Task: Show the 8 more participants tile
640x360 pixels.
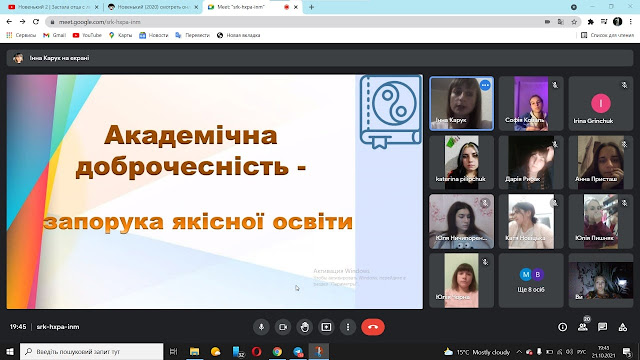Action: coord(531,280)
